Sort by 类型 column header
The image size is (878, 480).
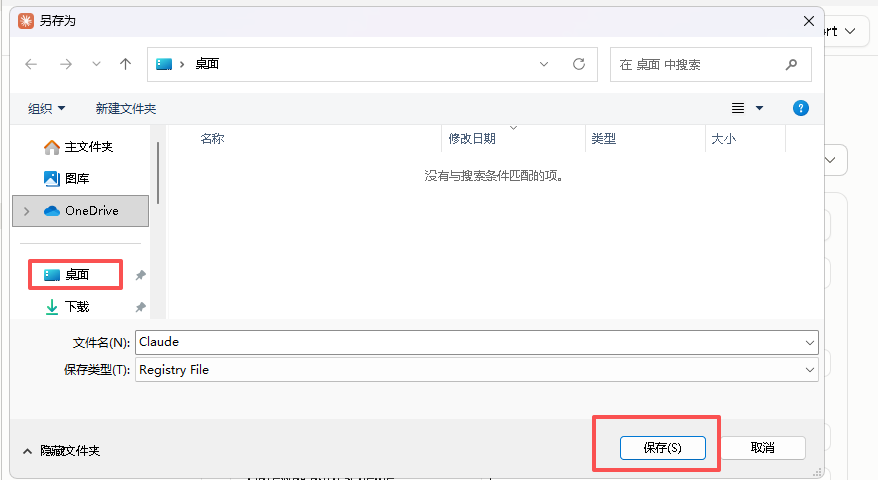pyautogui.click(x=604, y=138)
